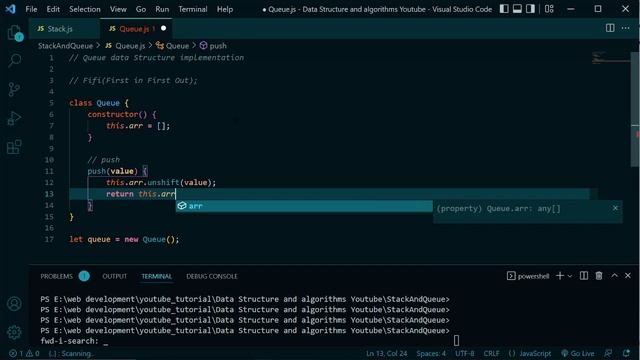Open notifications bell in status bar
Viewport: 640px width, 360px height.
click(626, 353)
